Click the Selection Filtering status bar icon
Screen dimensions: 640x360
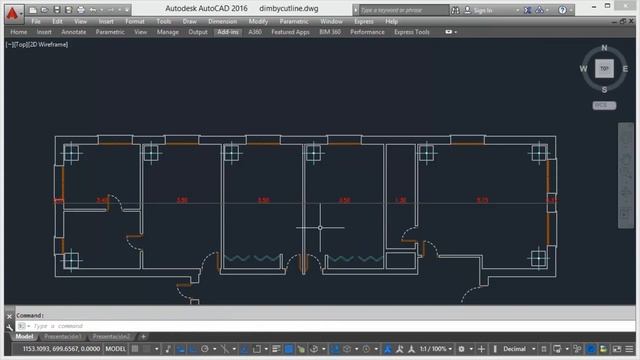point(347,349)
